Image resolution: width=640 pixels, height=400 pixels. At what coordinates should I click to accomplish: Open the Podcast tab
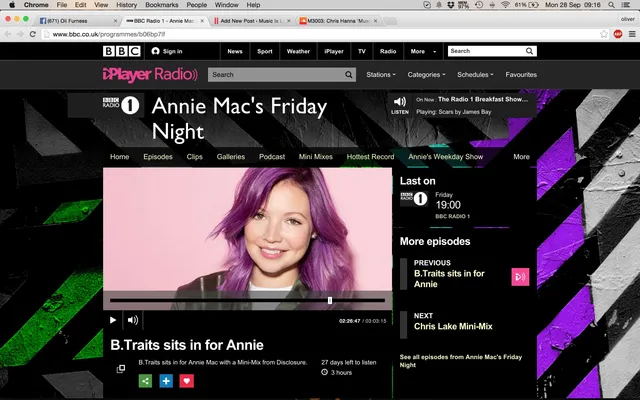[x=272, y=157]
